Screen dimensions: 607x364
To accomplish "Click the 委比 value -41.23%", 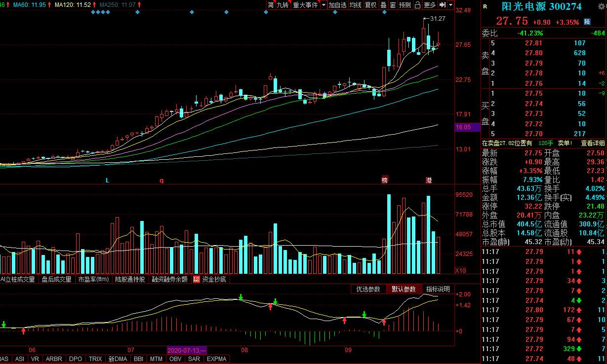I will click(530, 34).
